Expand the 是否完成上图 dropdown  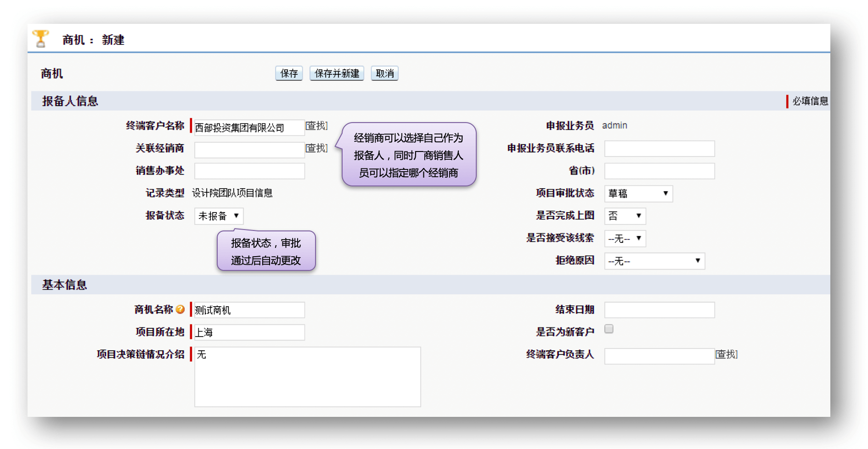(x=625, y=216)
